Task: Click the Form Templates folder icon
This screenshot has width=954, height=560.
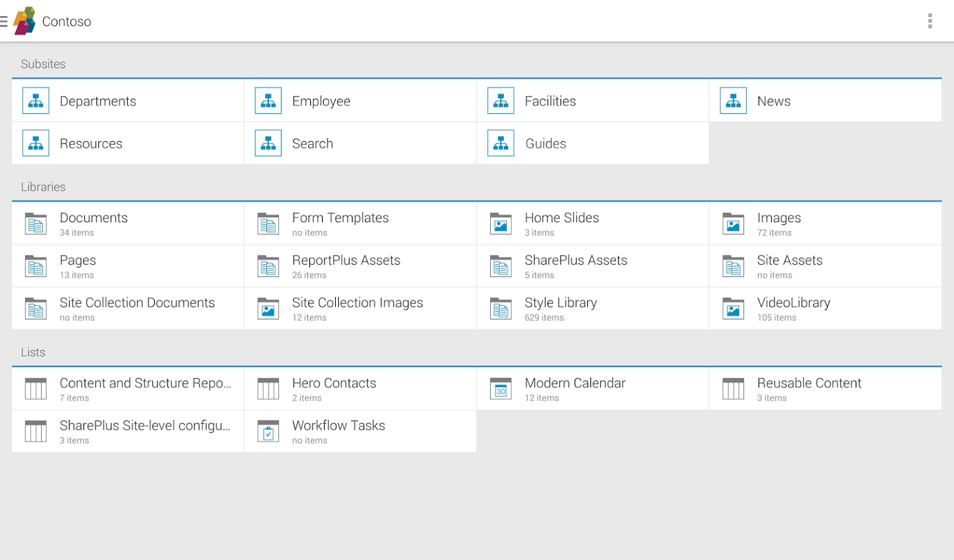Action: 268,223
